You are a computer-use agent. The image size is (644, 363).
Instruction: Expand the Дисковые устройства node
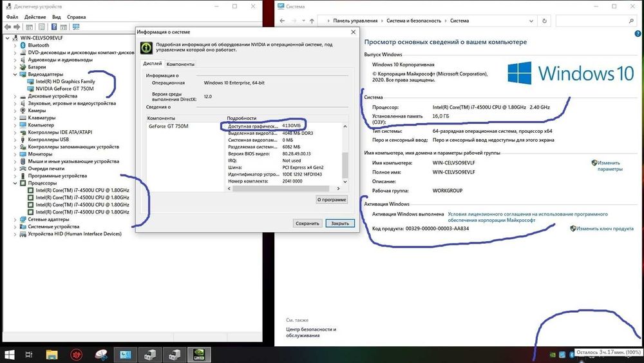15,96
